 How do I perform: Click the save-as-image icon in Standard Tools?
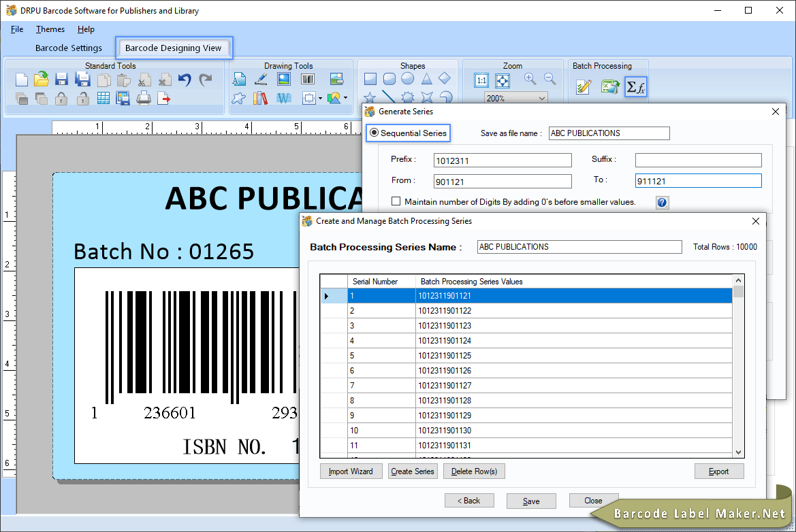123,98
